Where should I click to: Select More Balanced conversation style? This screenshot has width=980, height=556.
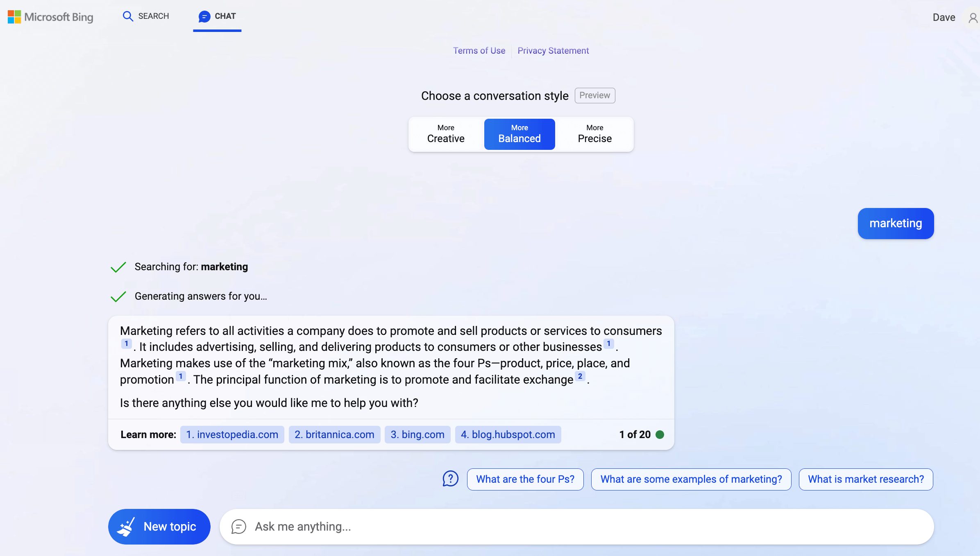tap(519, 134)
